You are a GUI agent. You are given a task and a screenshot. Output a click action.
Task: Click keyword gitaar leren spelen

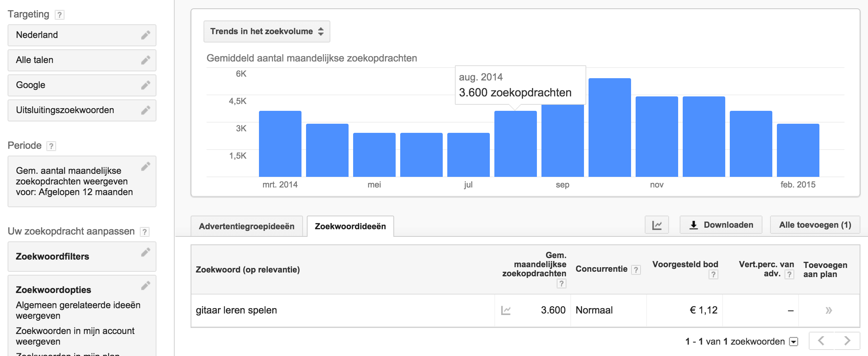236,310
